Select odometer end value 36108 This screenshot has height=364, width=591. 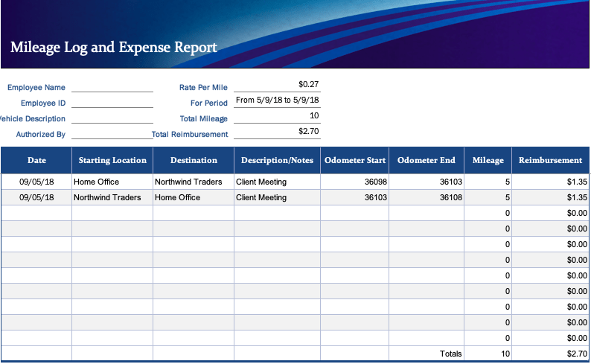427,197
